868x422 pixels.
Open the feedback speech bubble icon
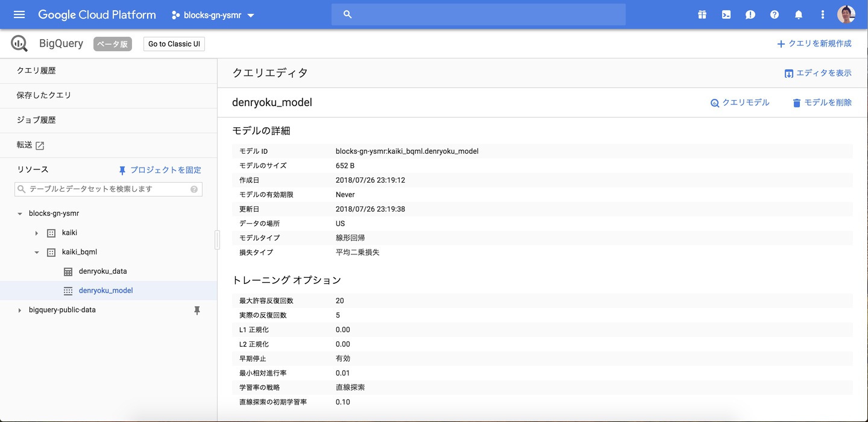750,14
